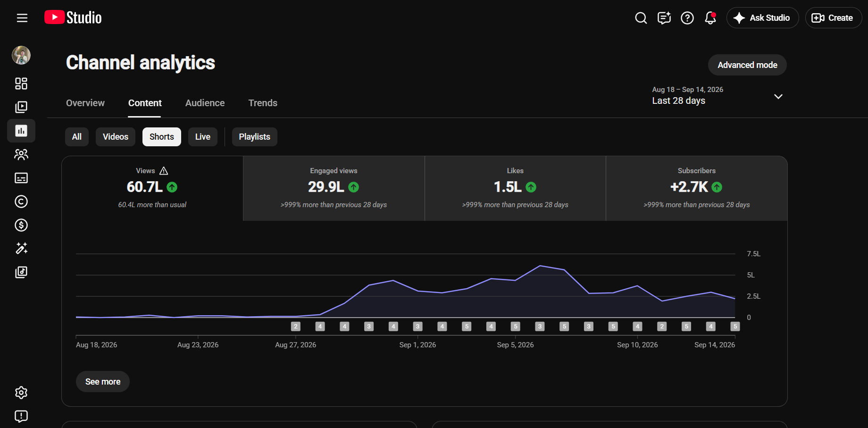
Task: Open Audio library icon in sidebar
Action: (x=21, y=272)
